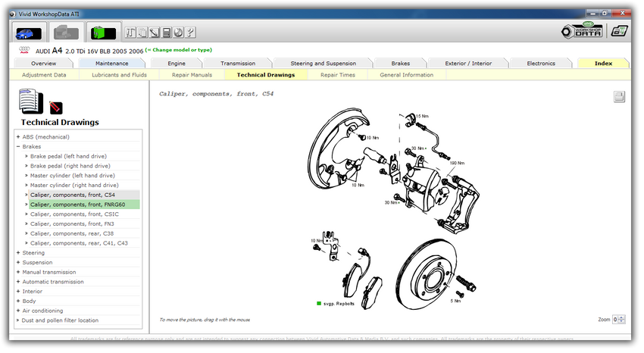
Task: Select the grey truck vehicle mode button
Action: [x=66, y=33]
